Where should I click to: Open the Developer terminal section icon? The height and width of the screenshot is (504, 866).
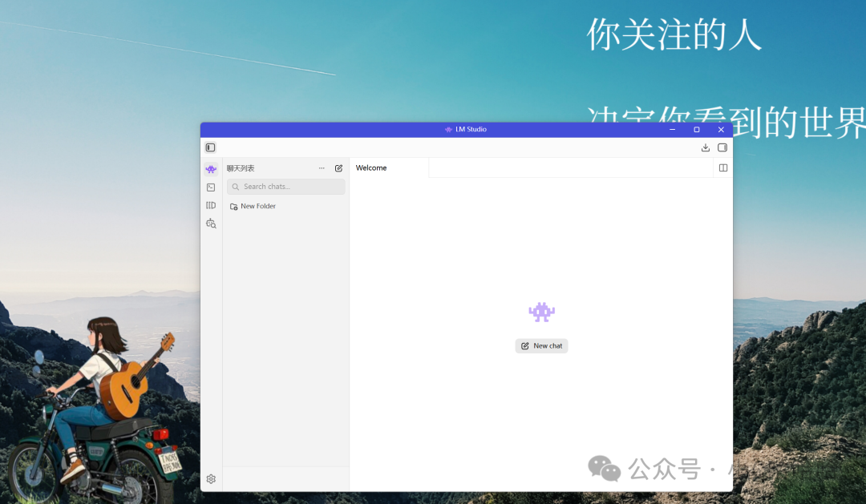coord(211,187)
